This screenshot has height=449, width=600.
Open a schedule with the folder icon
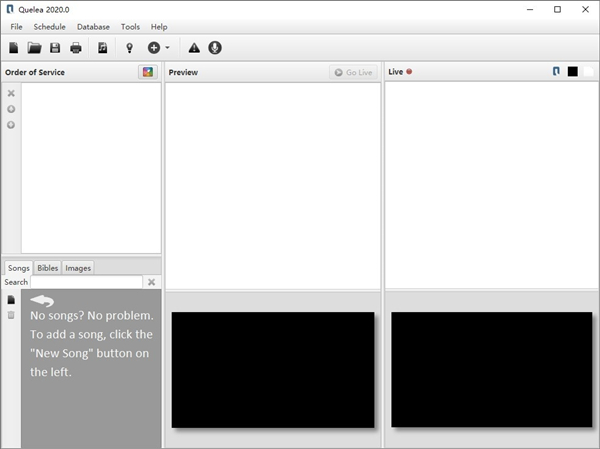34,48
